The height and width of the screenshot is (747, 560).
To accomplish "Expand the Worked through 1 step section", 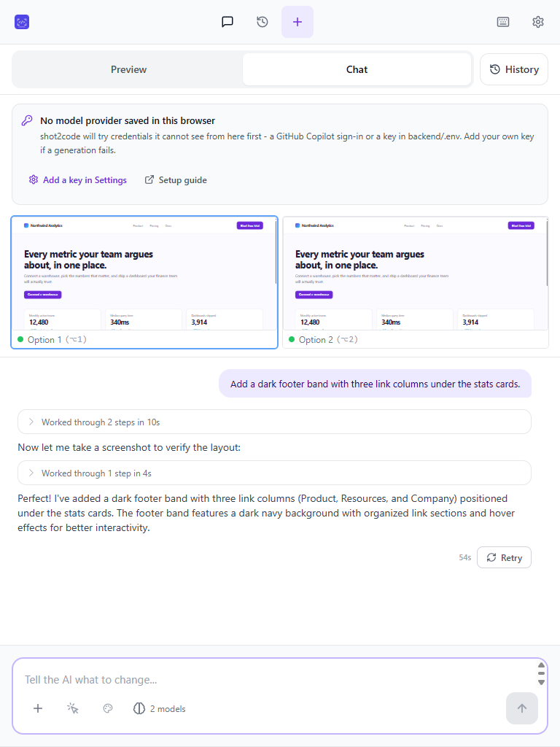I will click(274, 473).
